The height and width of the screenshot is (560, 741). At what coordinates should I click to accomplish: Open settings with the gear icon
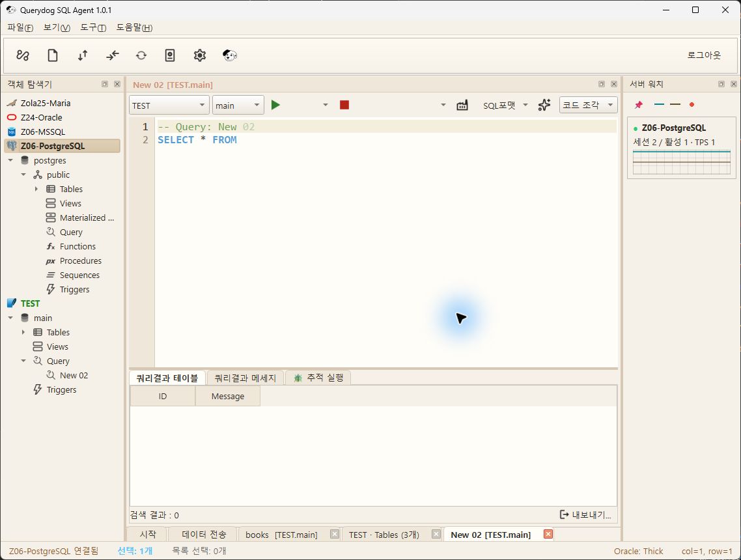pyautogui.click(x=200, y=55)
